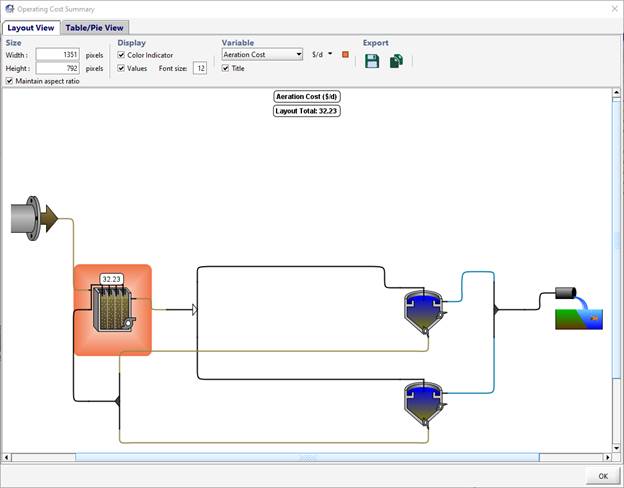Viewport: 624px width, 488px height.
Task: Save the layout image with the floppy disk icon
Action: tap(372, 61)
